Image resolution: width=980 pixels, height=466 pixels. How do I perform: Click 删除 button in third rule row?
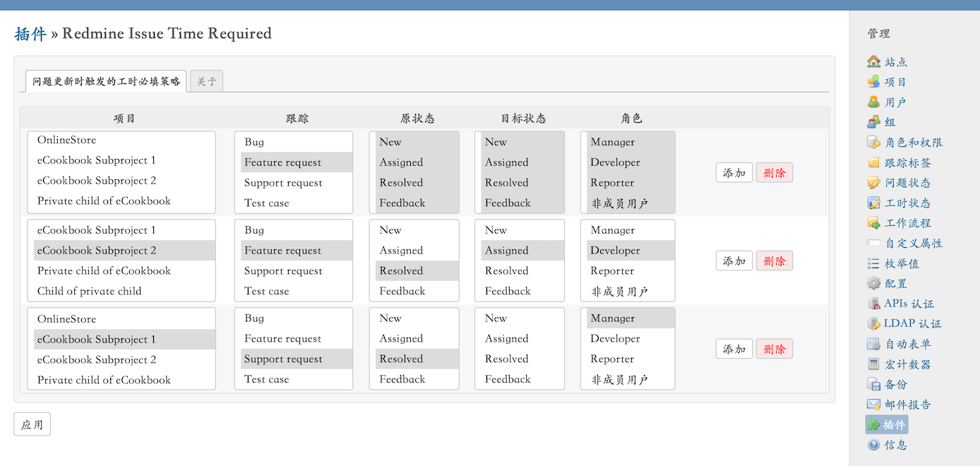point(775,349)
